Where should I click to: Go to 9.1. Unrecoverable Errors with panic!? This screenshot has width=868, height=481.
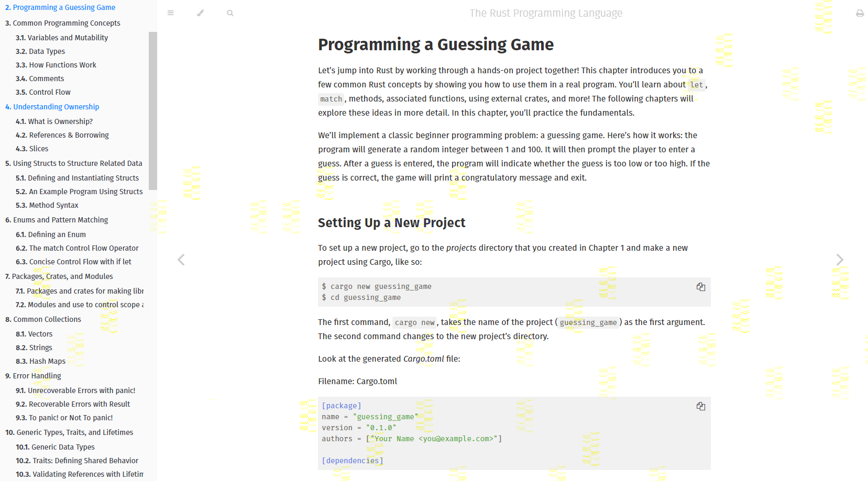[x=75, y=390]
